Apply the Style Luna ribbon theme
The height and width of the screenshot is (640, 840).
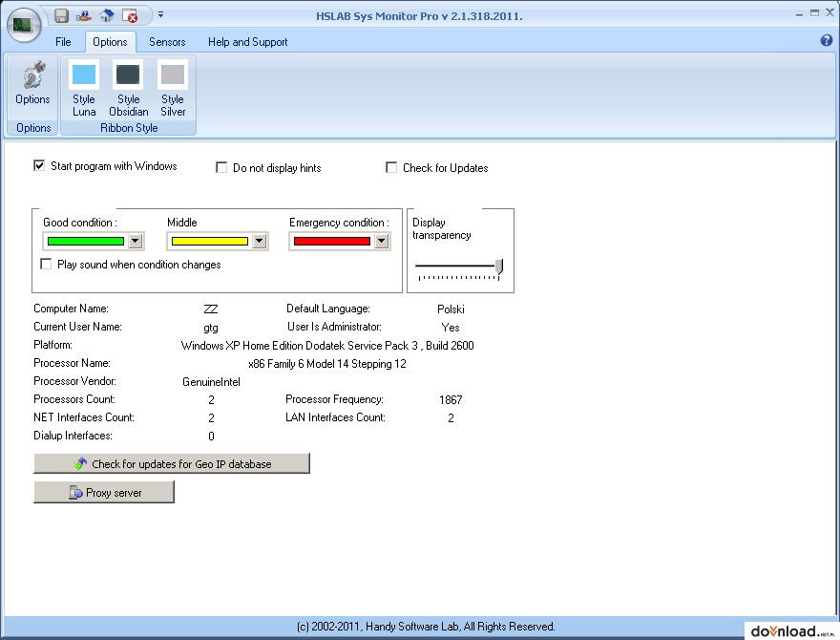[84, 89]
